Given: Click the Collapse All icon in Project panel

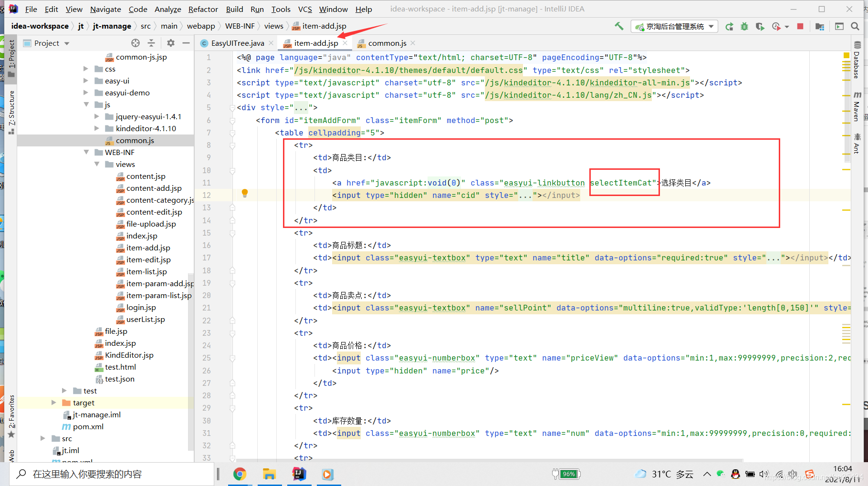Looking at the screenshot, I should click(151, 43).
